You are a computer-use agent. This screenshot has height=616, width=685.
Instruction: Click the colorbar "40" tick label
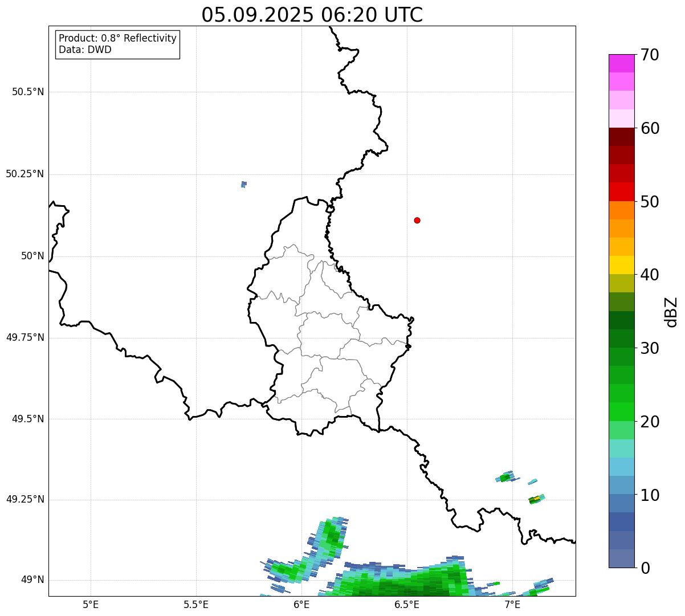(650, 275)
